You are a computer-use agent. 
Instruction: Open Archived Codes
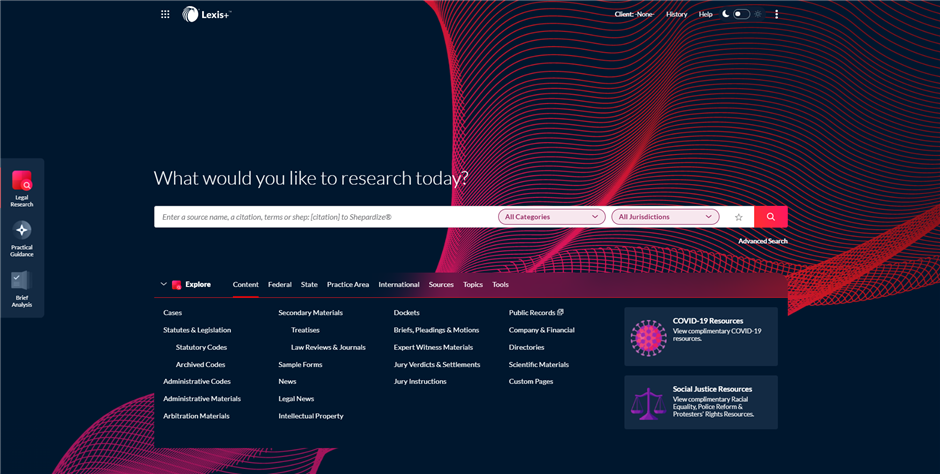tap(201, 364)
